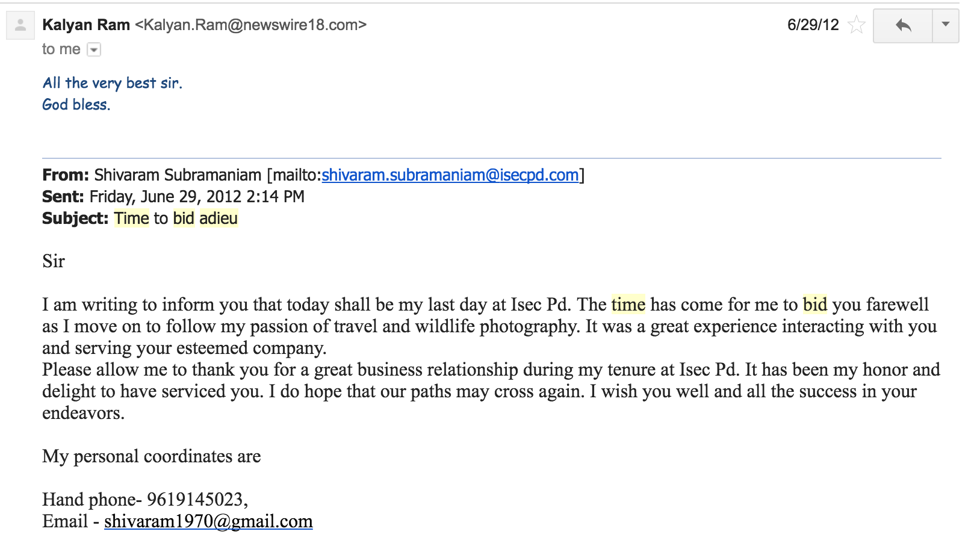The height and width of the screenshot is (555, 980).
Task: Click the 'All the very best sir.' reply text
Action: pos(113,83)
